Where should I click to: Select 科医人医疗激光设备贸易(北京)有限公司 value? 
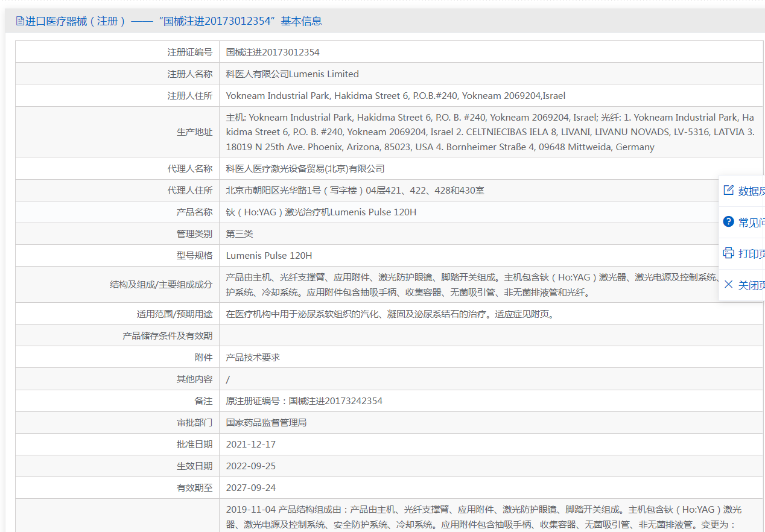coord(305,169)
